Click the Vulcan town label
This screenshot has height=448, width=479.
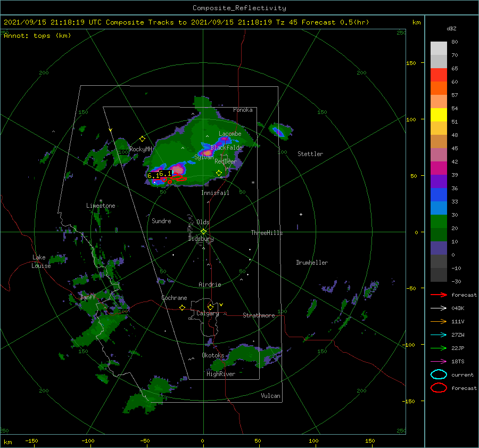tap(270, 396)
